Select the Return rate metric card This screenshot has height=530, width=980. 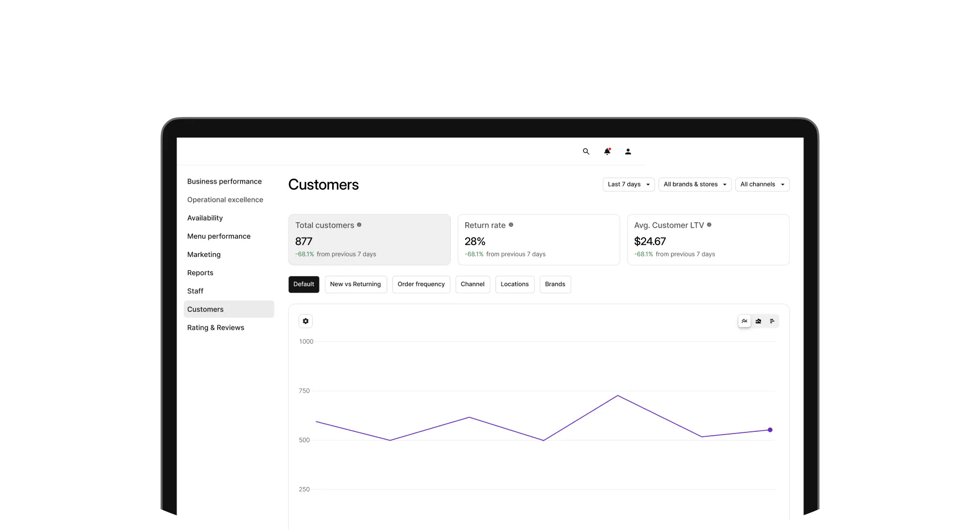click(x=539, y=240)
